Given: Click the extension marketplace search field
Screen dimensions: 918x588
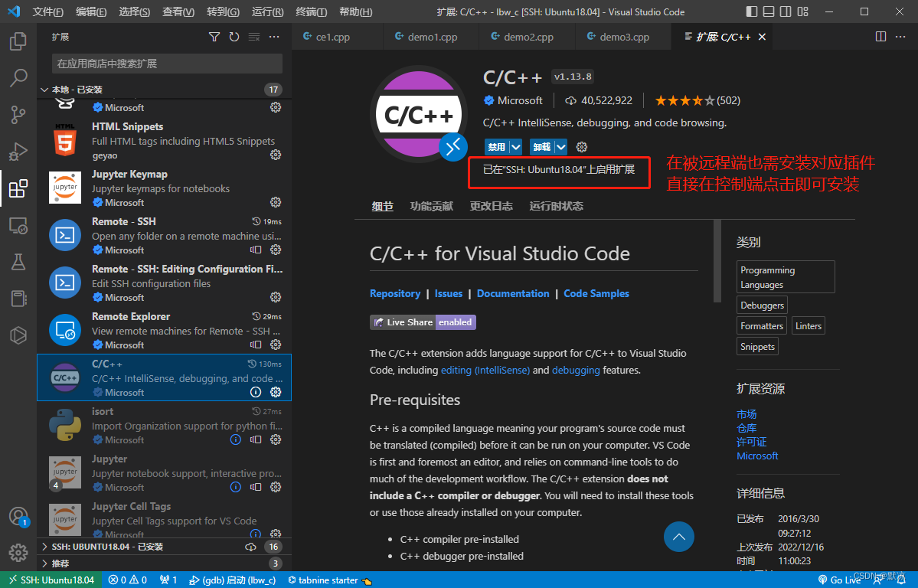Looking at the screenshot, I should point(166,64).
